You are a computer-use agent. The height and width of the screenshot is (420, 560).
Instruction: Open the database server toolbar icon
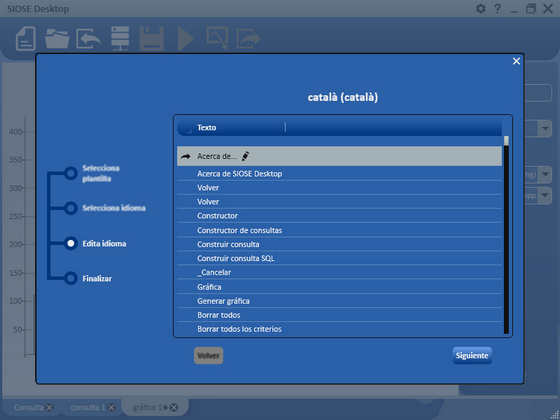tap(120, 38)
